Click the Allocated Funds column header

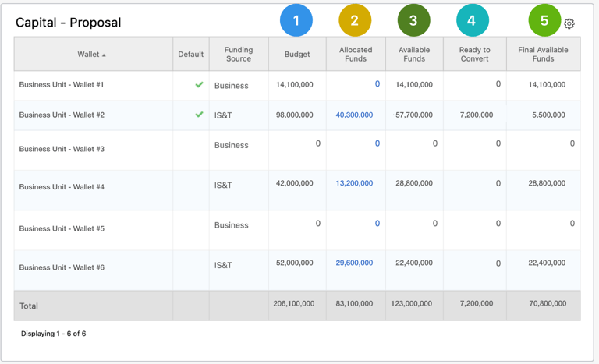356,55
